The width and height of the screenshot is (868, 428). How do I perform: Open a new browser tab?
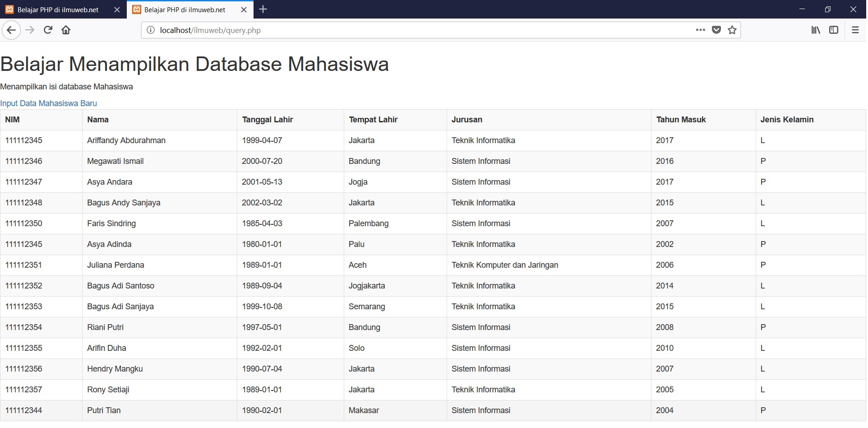[x=263, y=9]
